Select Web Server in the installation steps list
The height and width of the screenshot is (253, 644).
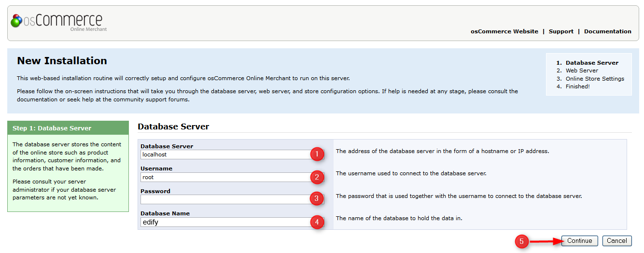tap(582, 70)
